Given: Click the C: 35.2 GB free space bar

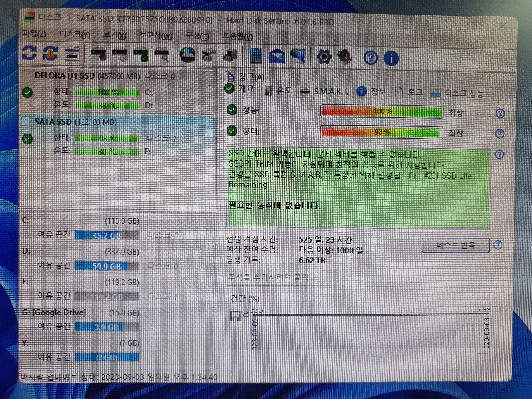Looking at the screenshot, I should pos(107,236).
